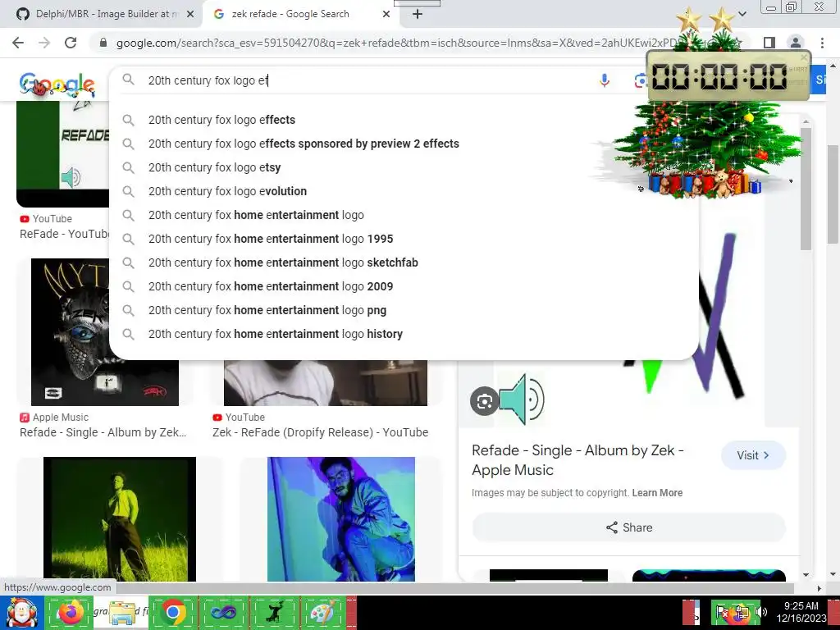This screenshot has height=630, width=840.
Task: Click the Santa start button on taskbar
Action: [x=21, y=612]
